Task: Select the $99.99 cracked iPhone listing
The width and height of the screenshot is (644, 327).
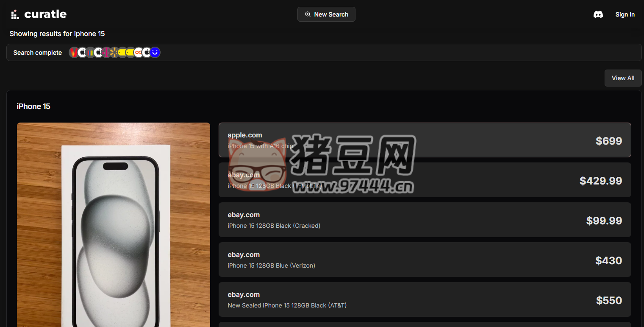Action: 425,220
